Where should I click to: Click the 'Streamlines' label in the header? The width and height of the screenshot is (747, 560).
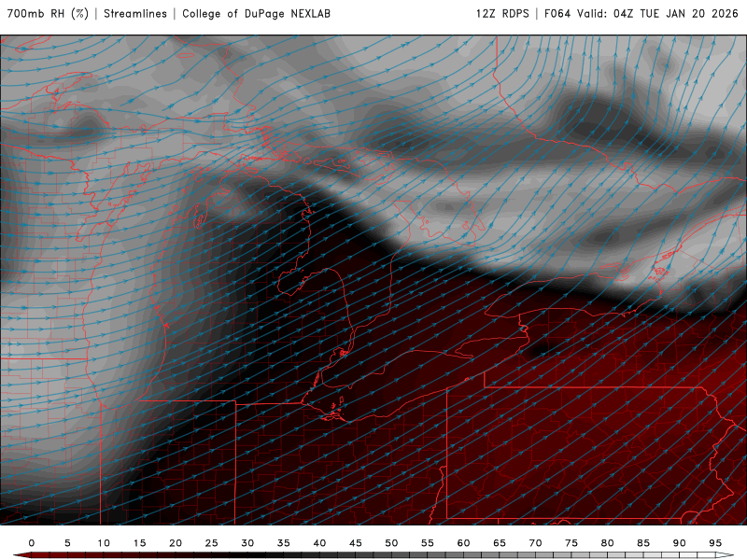click(x=135, y=14)
